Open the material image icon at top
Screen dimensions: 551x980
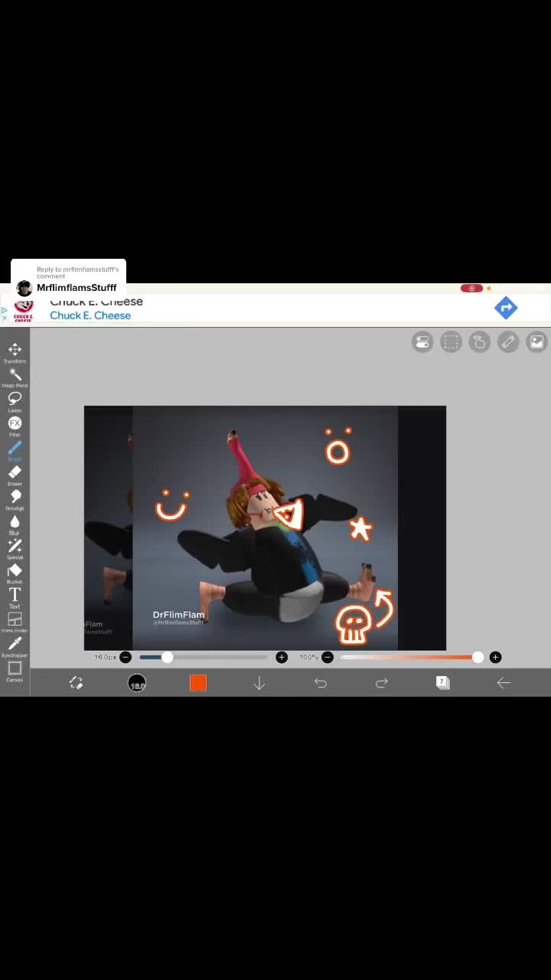pyautogui.click(x=537, y=342)
